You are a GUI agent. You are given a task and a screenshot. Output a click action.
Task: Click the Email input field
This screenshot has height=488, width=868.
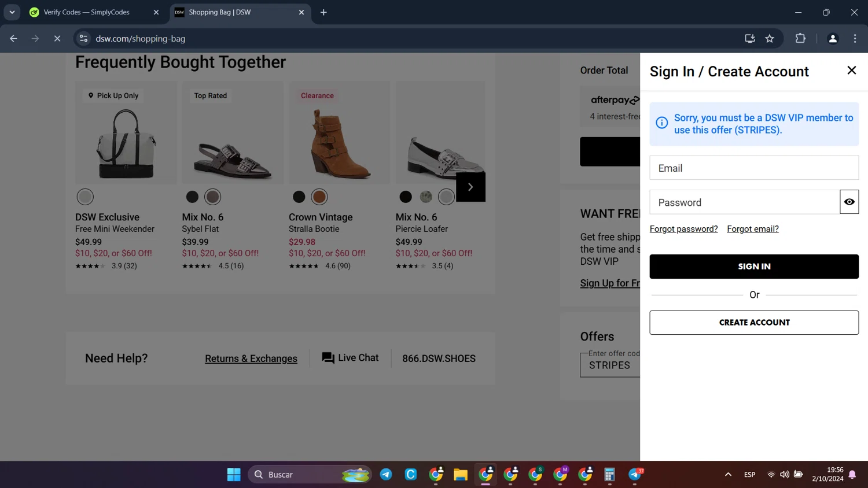(x=754, y=168)
